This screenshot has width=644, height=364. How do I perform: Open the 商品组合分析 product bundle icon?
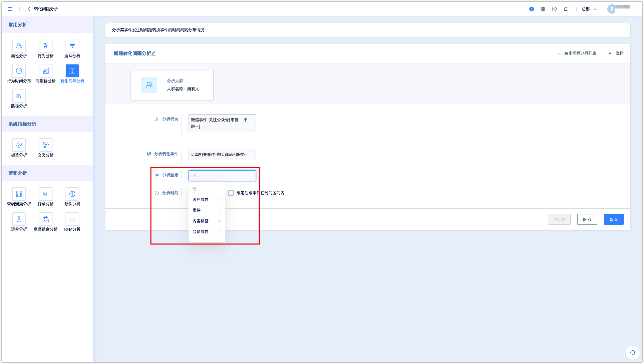coord(46,219)
